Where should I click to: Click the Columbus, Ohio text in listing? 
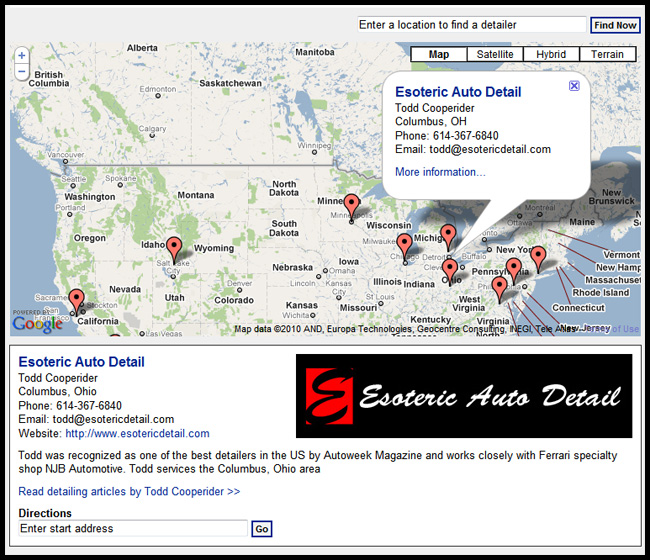click(x=58, y=392)
